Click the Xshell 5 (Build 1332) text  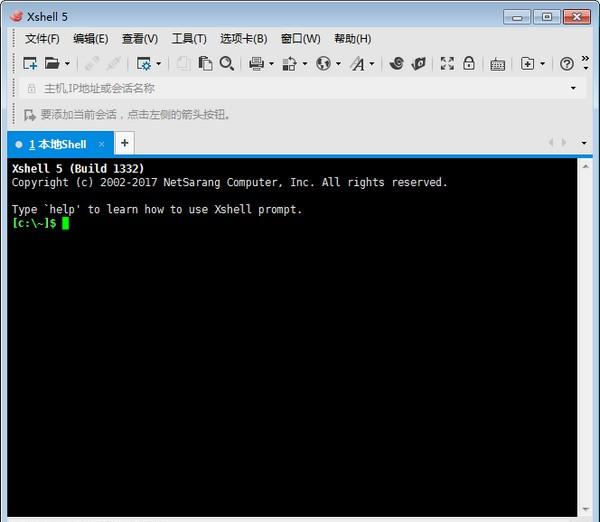pos(78,168)
